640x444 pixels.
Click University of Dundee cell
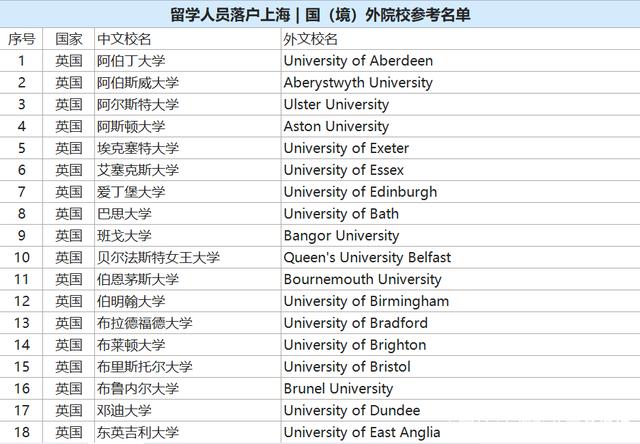[460, 410]
